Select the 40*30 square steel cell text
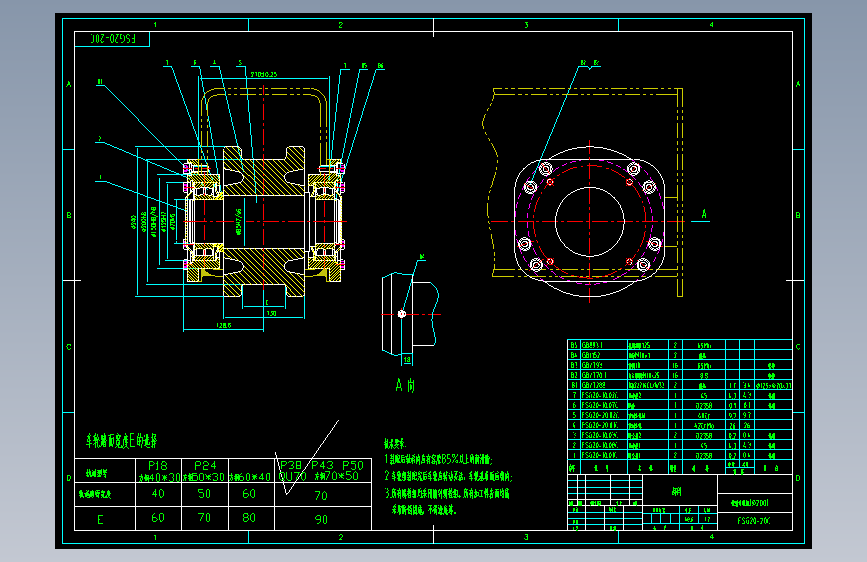 pos(159,477)
